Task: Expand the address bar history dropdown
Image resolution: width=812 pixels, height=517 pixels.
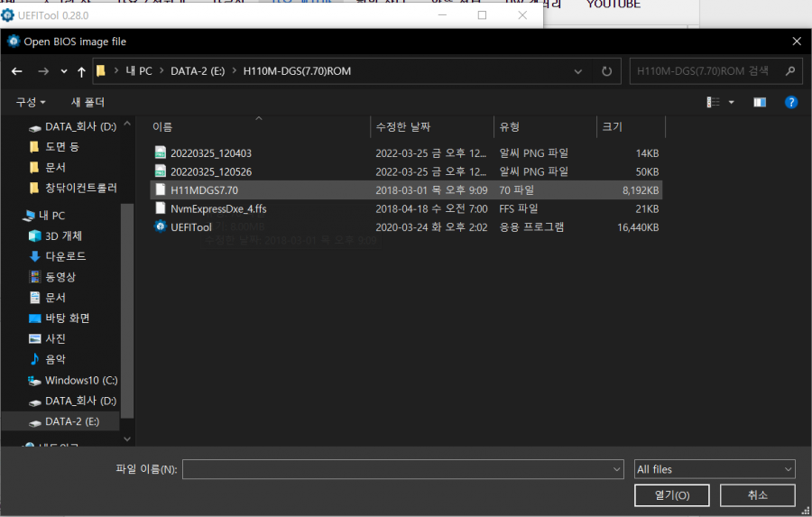Action: [578, 71]
